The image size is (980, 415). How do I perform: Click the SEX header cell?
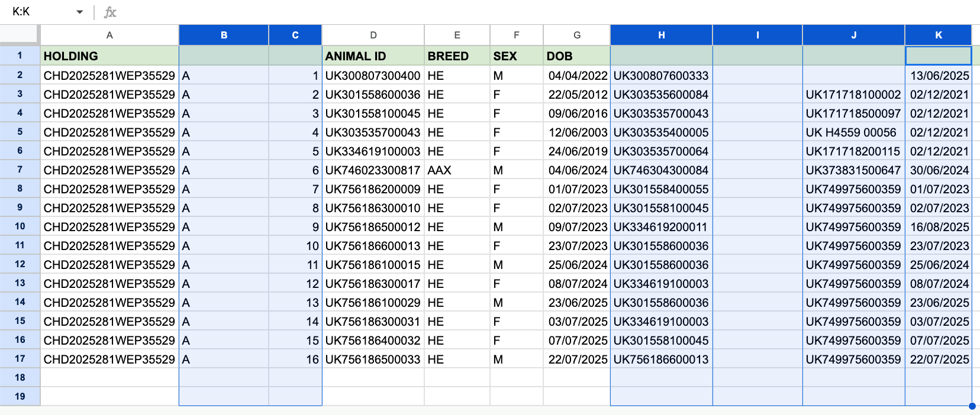tap(517, 56)
